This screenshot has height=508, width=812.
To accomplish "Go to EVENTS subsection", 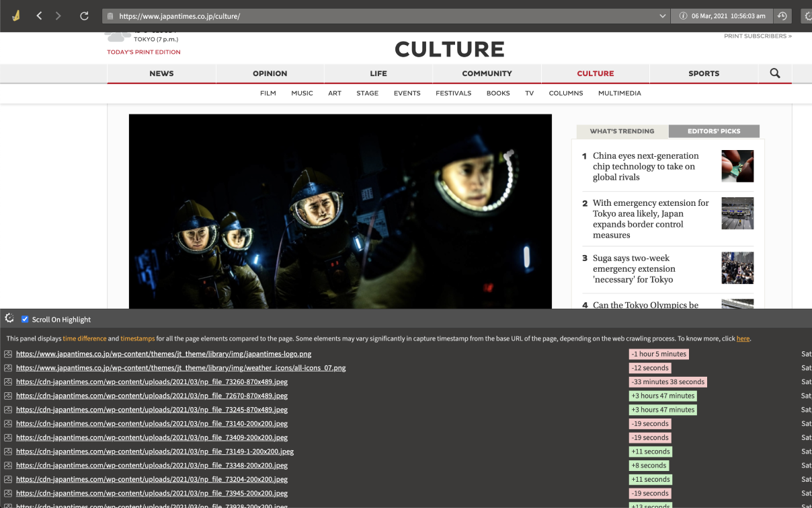I will click(x=407, y=94).
